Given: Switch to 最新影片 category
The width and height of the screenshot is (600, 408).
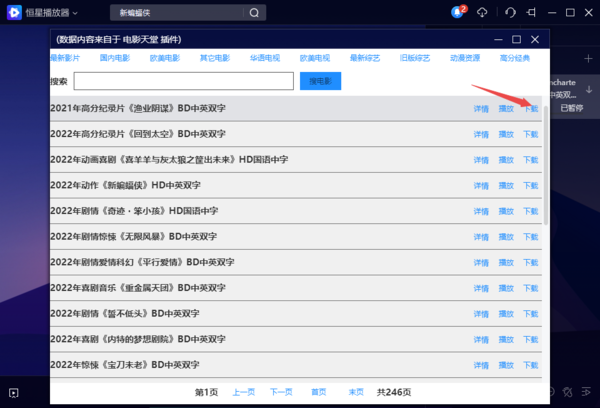Looking at the screenshot, I should [x=65, y=58].
